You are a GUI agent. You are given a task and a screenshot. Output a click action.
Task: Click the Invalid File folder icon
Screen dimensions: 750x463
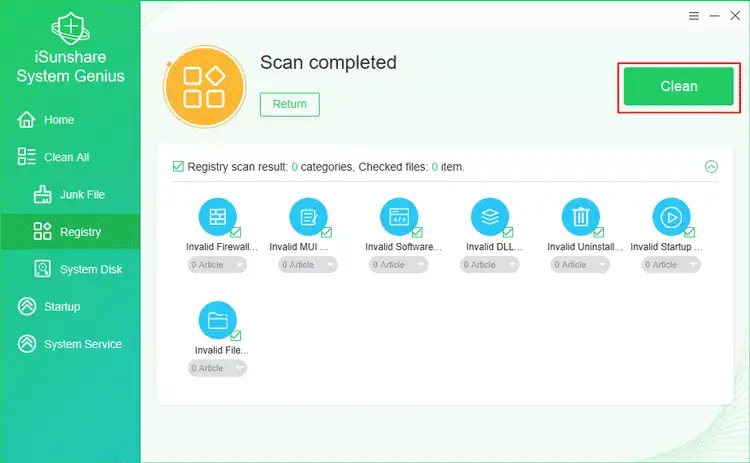pos(218,320)
